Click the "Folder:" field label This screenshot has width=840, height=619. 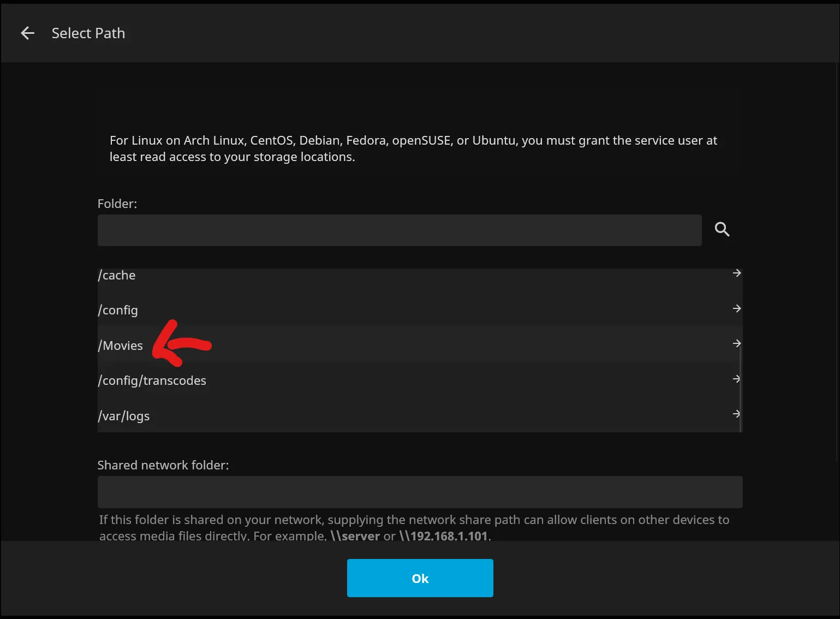(x=117, y=204)
